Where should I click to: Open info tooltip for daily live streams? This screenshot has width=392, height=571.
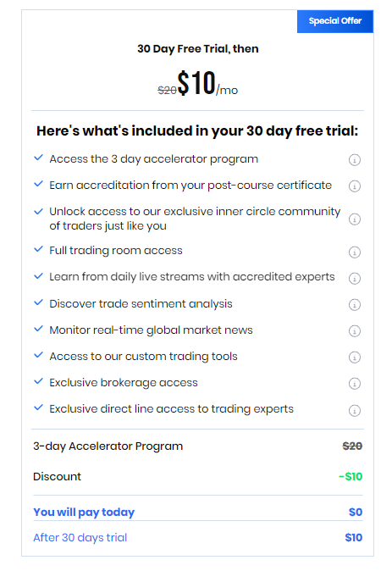[x=355, y=278]
